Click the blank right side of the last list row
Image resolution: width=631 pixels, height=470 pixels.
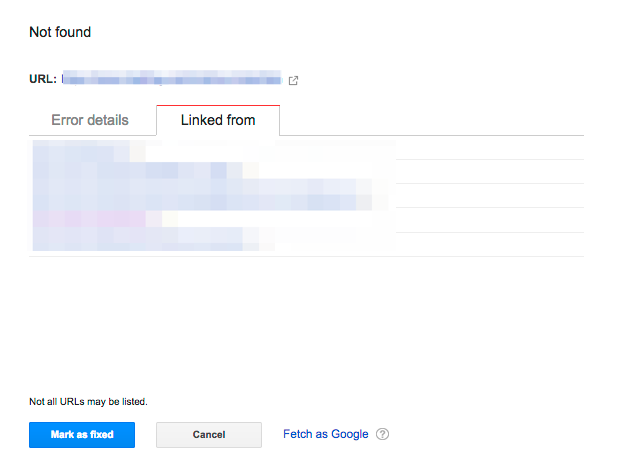[x=490, y=244]
